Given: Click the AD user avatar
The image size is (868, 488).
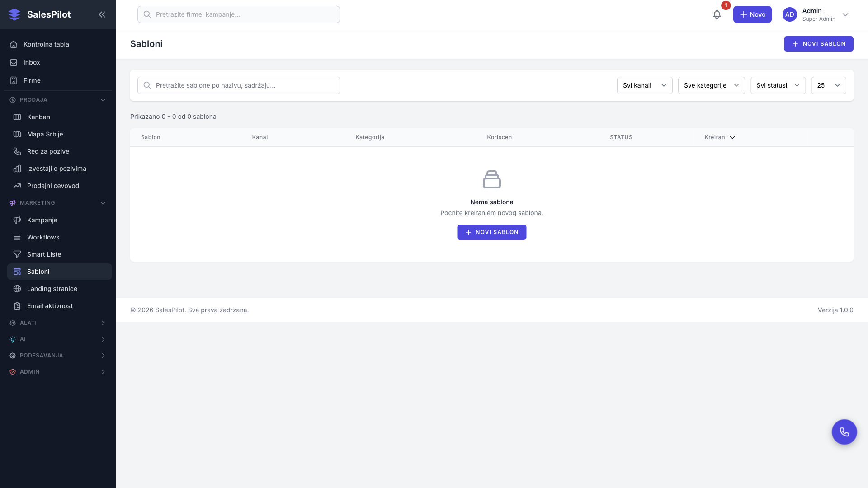Looking at the screenshot, I should (x=789, y=14).
